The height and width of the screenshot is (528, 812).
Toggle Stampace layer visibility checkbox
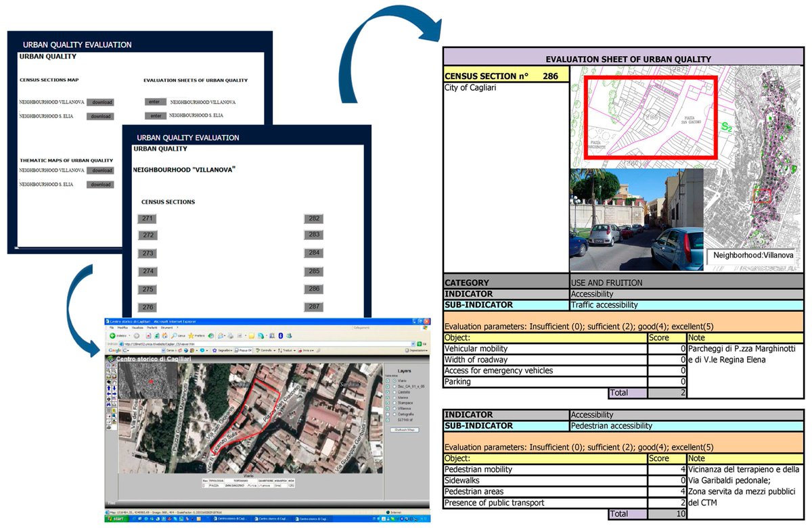(388, 403)
